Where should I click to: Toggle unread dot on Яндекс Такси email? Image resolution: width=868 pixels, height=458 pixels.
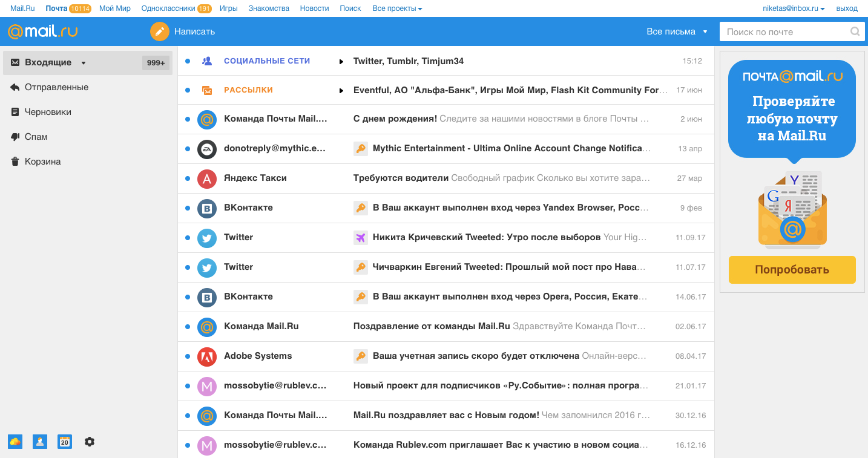188,178
